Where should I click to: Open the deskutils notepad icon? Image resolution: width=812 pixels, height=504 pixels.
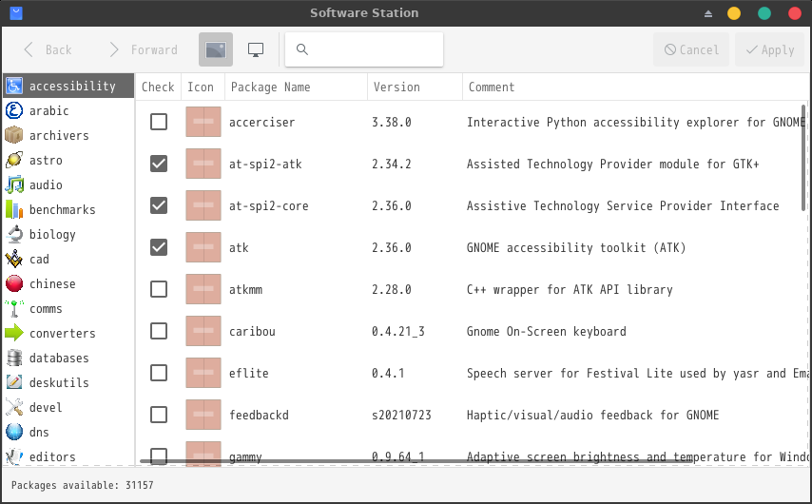pos(14,382)
